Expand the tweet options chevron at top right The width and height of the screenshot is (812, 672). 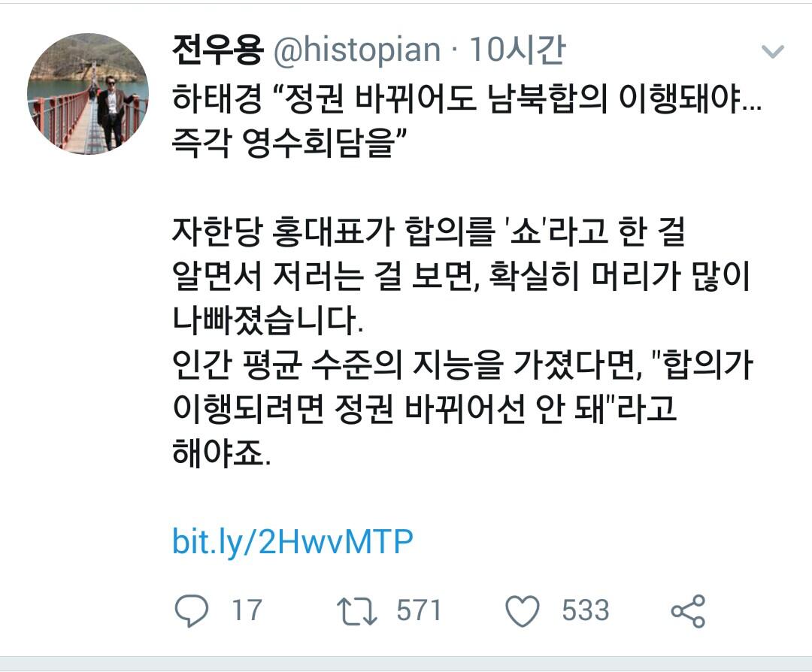pyautogui.click(x=773, y=51)
